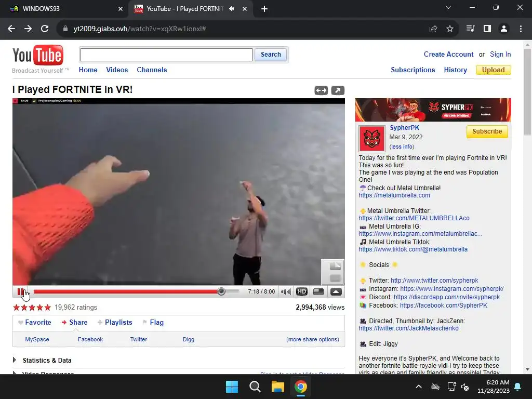Image resolution: width=532 pixels, height=399 pixels.
Task: Open the tab search dropdown
Action: (448, 7)
